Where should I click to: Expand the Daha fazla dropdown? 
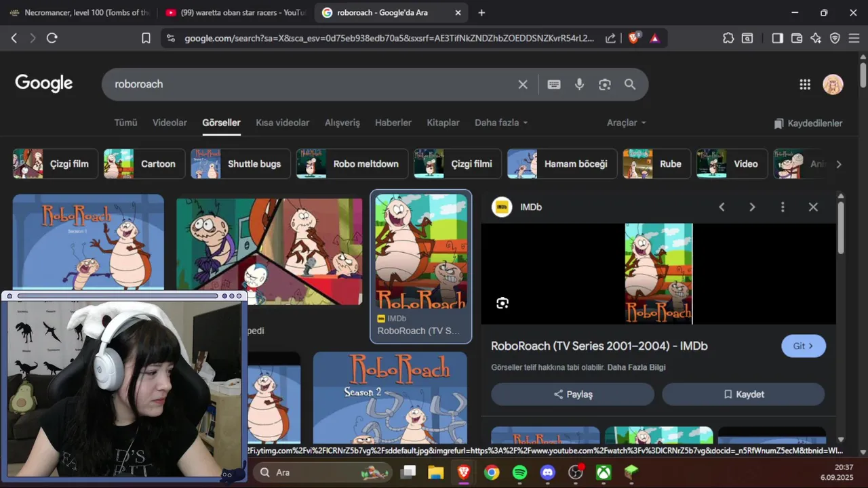(501, 123)
